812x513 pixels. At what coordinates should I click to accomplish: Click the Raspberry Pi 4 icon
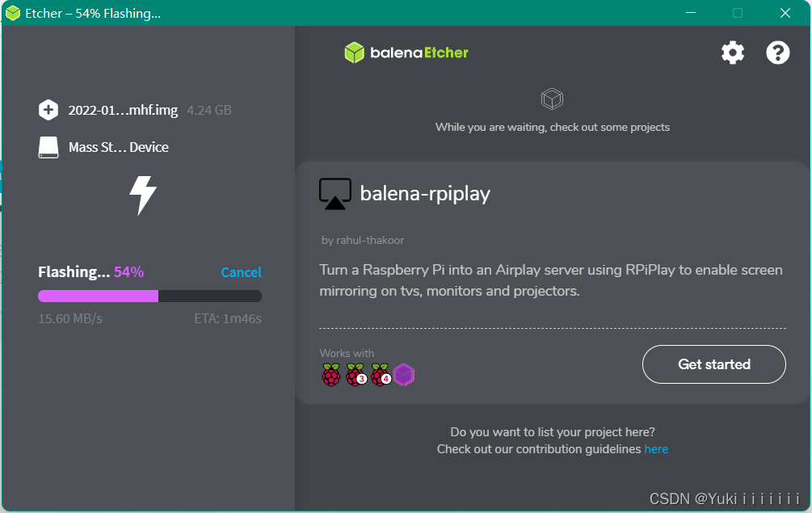[381, 374]
